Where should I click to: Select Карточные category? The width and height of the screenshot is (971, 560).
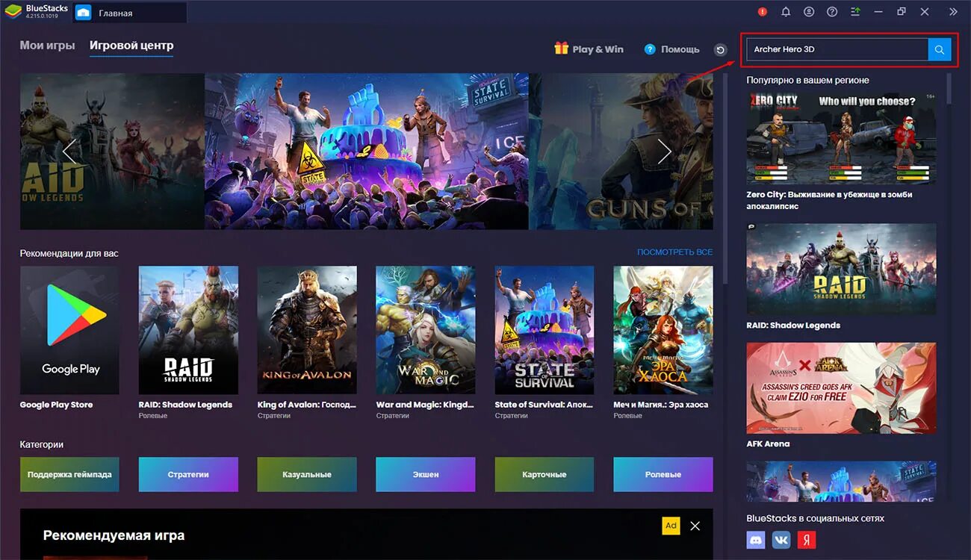coord(545,474)
